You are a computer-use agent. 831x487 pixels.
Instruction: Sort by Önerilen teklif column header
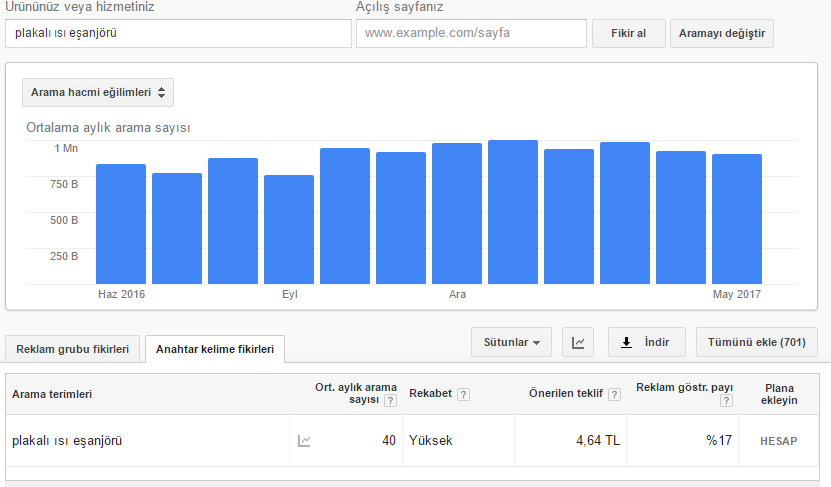pos(565,394)
